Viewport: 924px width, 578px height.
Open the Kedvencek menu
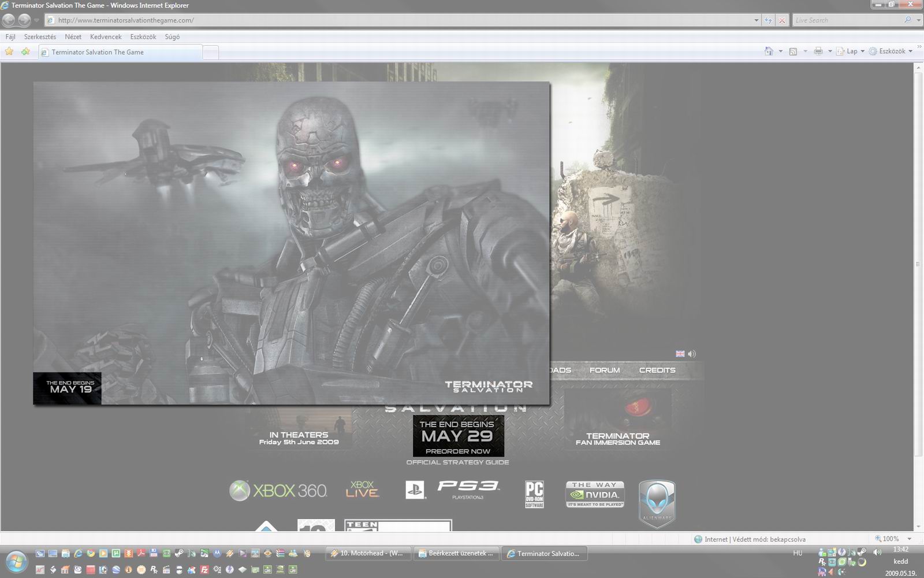[x=106, y=36]
